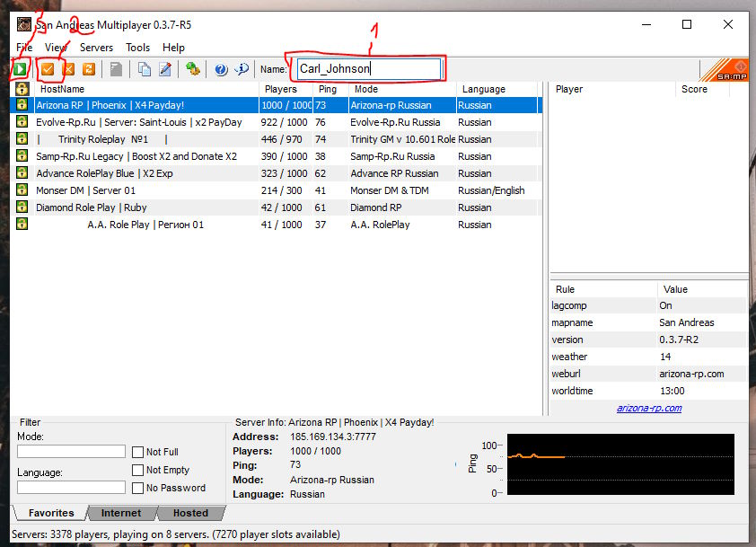Click the padlock column header icon
This screenshot has width=756, height=547.
click(x=22, y=89)
